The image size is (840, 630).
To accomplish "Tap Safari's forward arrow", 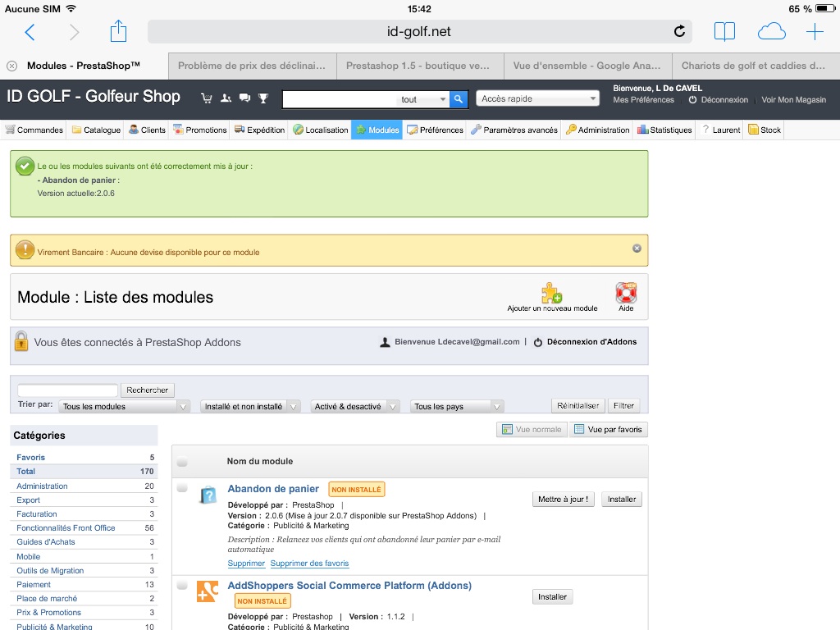I will (75, 32).
